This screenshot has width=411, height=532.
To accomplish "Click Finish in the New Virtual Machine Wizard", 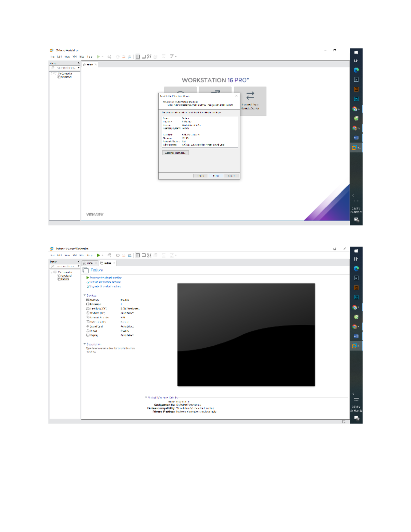I will point(216,176).
